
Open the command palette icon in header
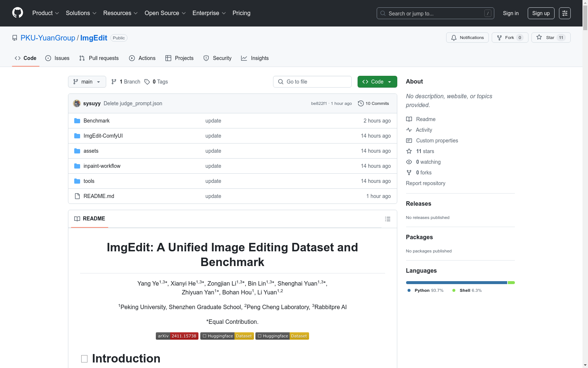[565, 13]
